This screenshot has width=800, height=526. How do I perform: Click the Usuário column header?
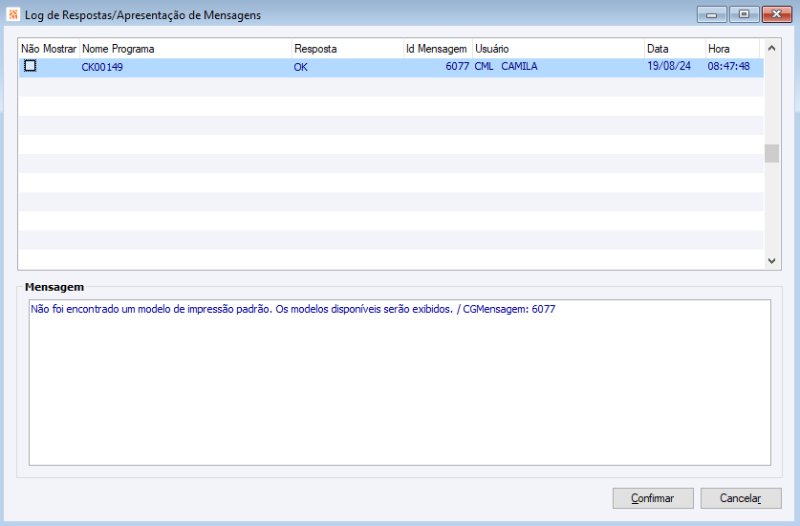[558, 49]
